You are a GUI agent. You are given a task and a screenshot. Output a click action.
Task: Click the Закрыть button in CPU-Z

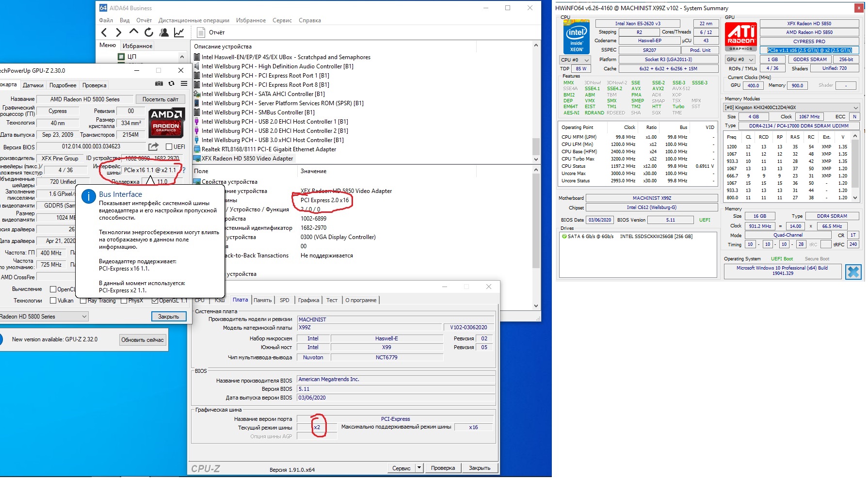pyautogui.click(x=480, y=468)
